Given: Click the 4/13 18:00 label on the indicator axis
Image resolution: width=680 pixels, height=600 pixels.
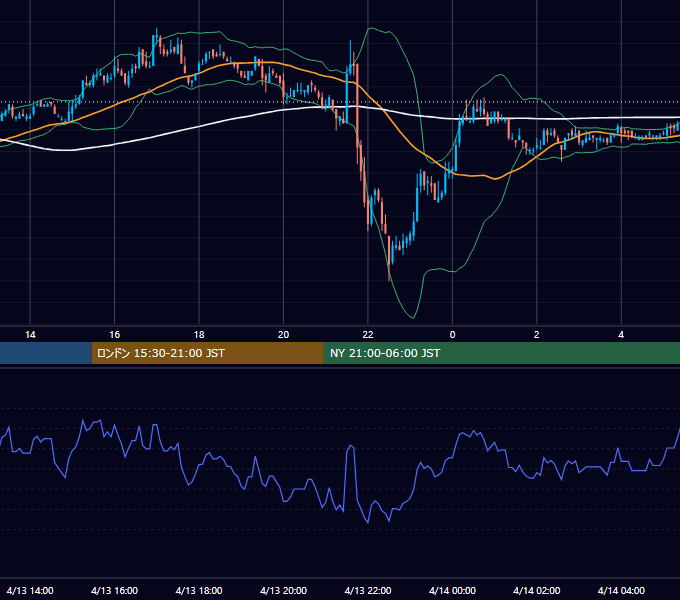Looking at the screenshot, I should 199,590.
